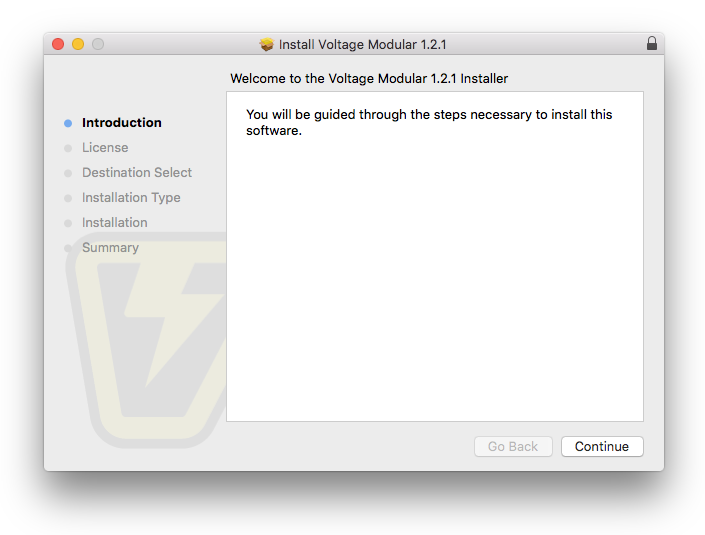Click the grey bullet next to License
The image size is (705, 535).
pyautogui.click(x=68, y=148)
